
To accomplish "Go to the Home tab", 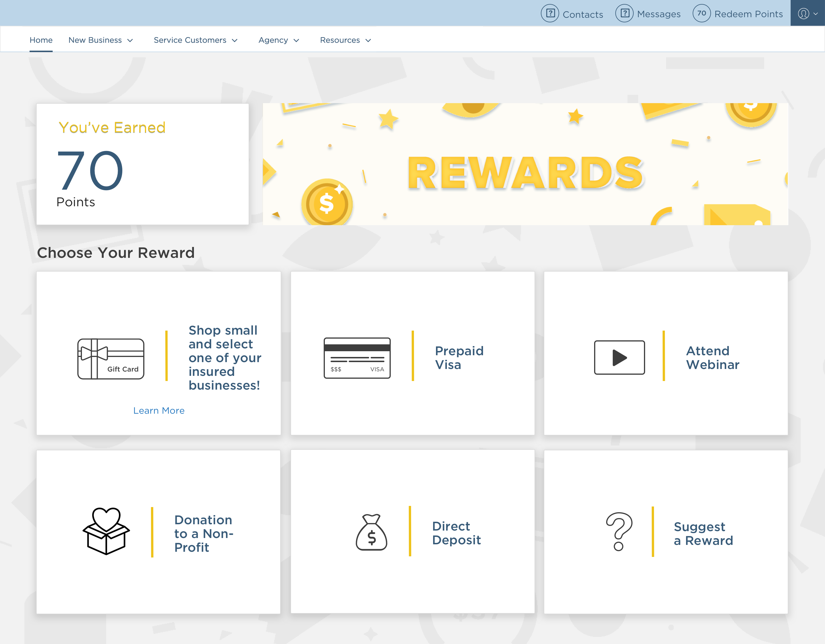I will coord(41,40).
